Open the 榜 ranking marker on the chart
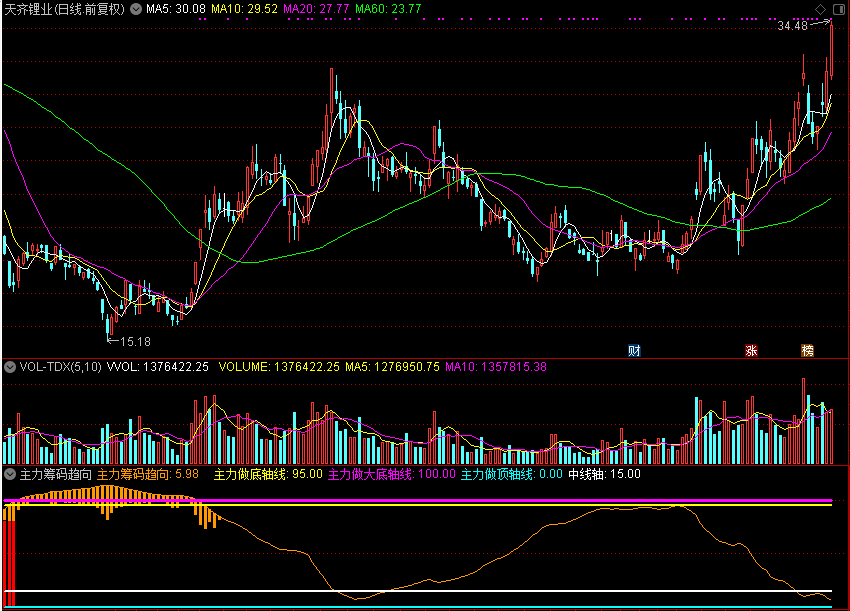This screenshot has width=850, height=611. [808, 351]
